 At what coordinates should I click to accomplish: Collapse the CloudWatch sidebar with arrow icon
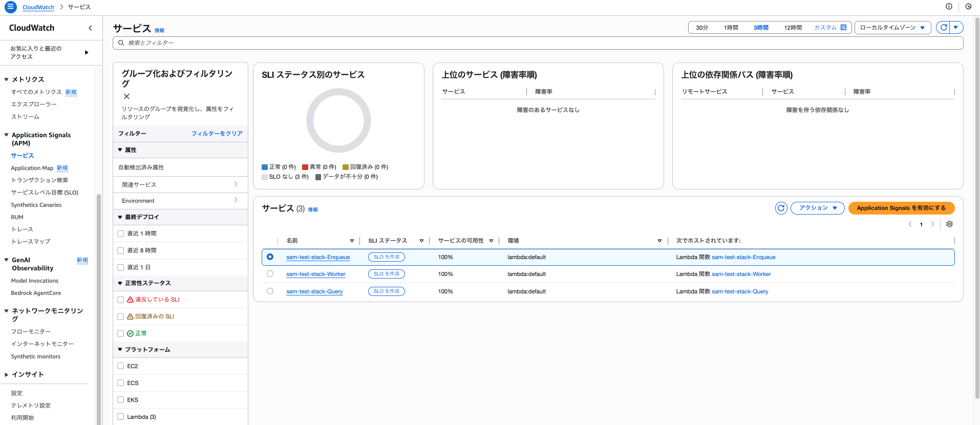pos(91,28)
